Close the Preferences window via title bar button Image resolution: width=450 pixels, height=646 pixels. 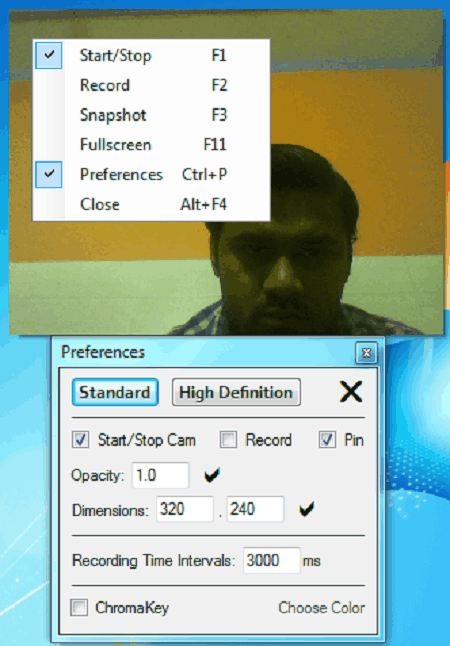366,353
